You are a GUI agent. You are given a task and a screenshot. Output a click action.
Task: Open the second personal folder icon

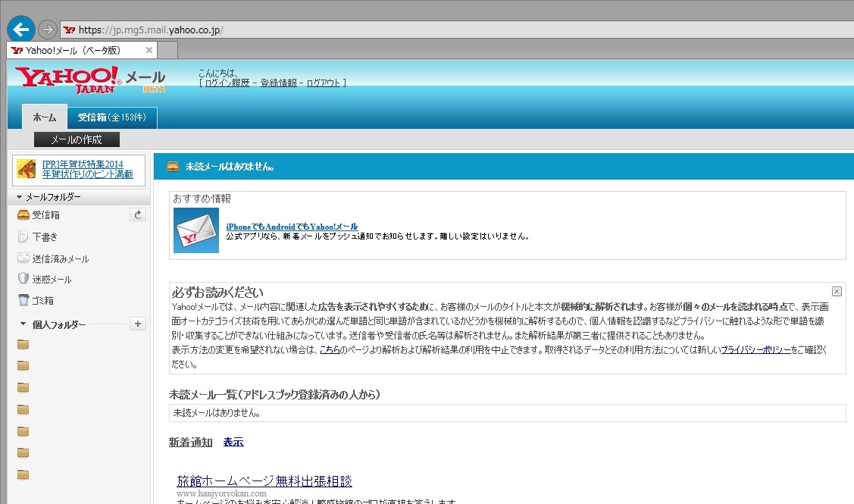23,365
